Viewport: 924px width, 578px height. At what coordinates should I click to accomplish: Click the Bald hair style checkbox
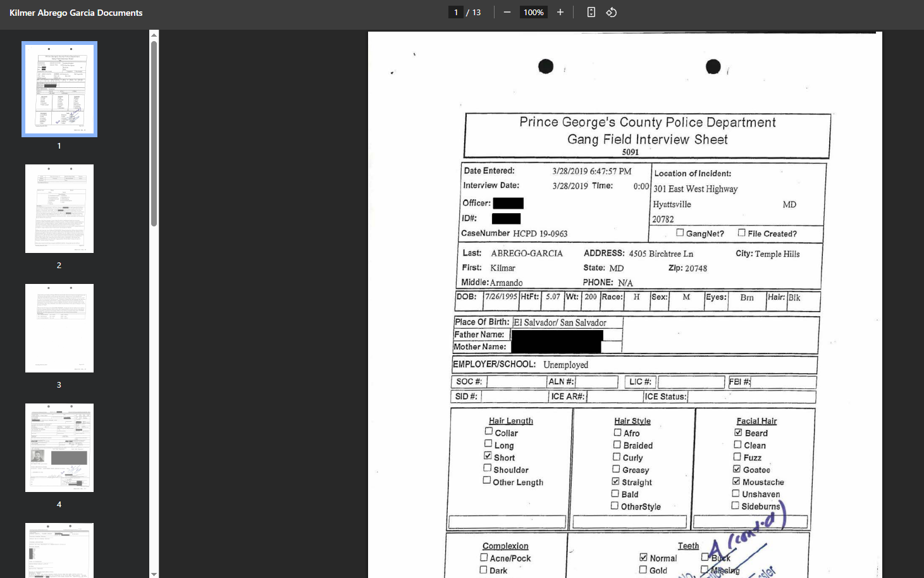615,493
